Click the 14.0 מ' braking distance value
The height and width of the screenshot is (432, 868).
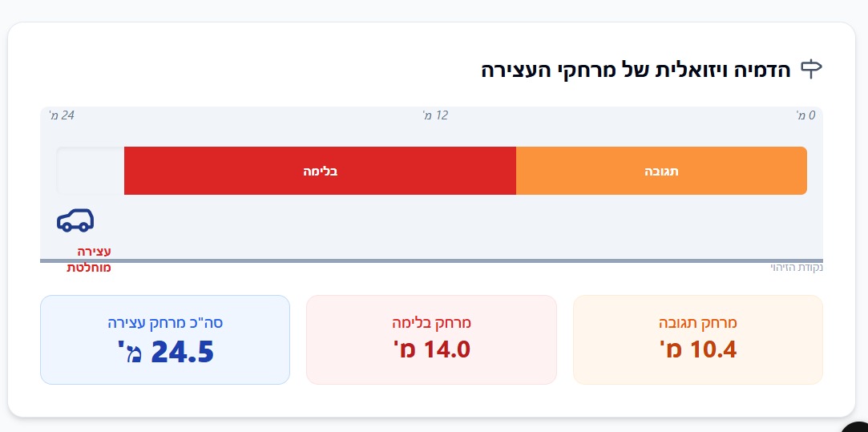tap(431, 349)
